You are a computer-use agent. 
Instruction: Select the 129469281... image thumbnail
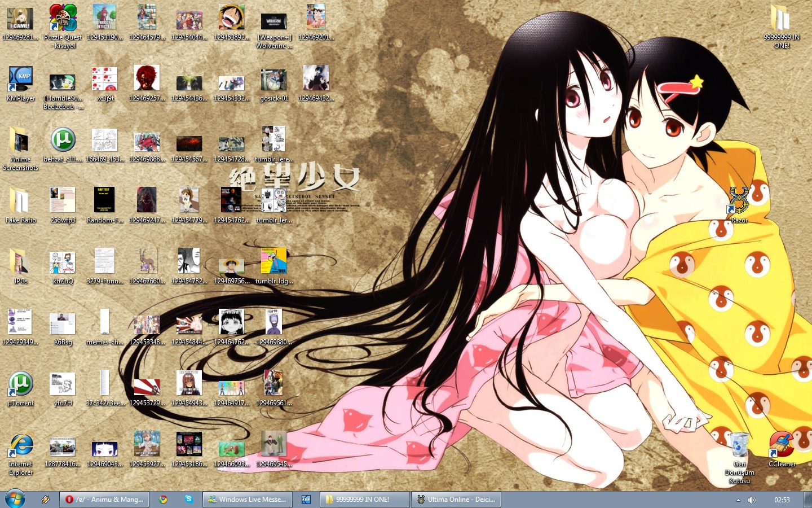(x=20, y=19)
